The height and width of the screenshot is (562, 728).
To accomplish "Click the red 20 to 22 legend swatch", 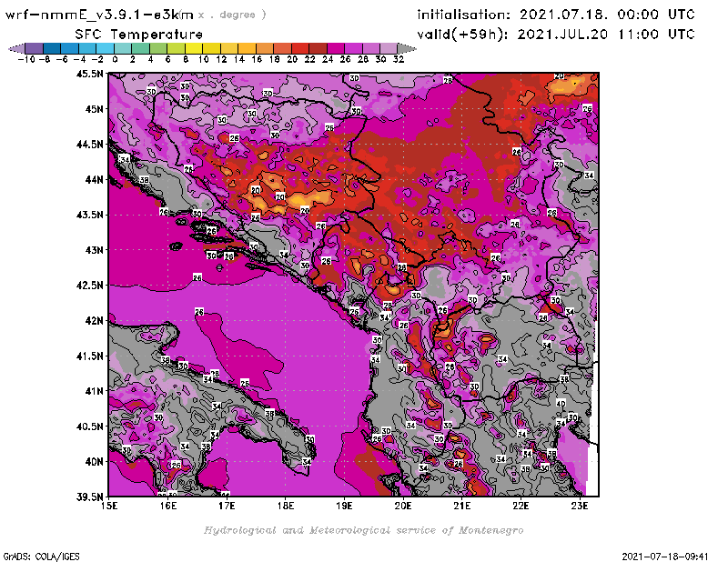I will [x=300, y=48].
